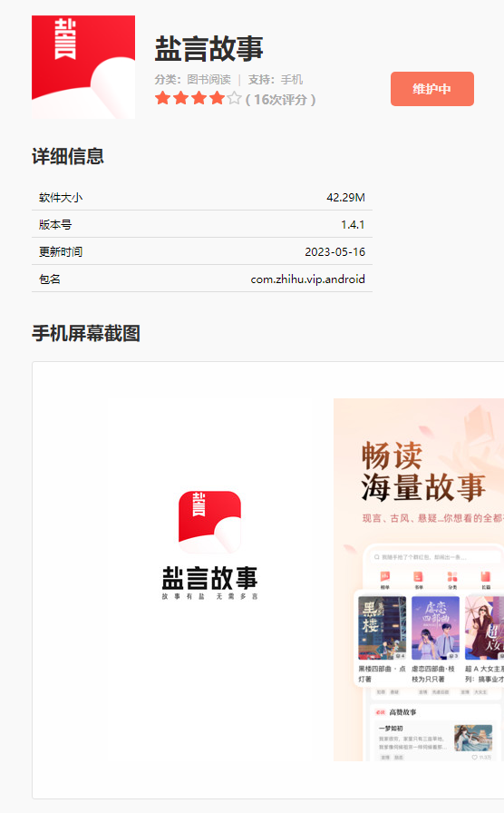Click the 虐恋四部曲 book cover in screenshot
Image resolution: width=504 pixels, height=813 pixels.
coord(435,628)
